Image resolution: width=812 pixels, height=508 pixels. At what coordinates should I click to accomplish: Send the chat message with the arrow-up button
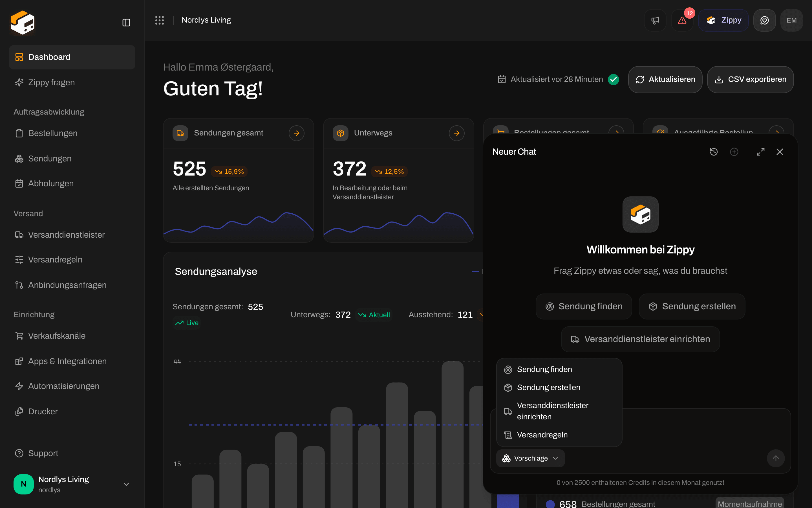point(776,458)
